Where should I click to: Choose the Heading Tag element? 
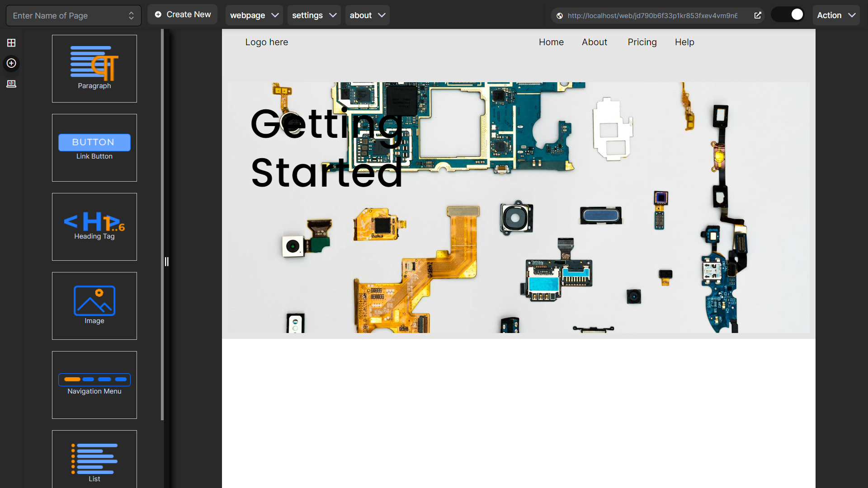tap(94, 227)
